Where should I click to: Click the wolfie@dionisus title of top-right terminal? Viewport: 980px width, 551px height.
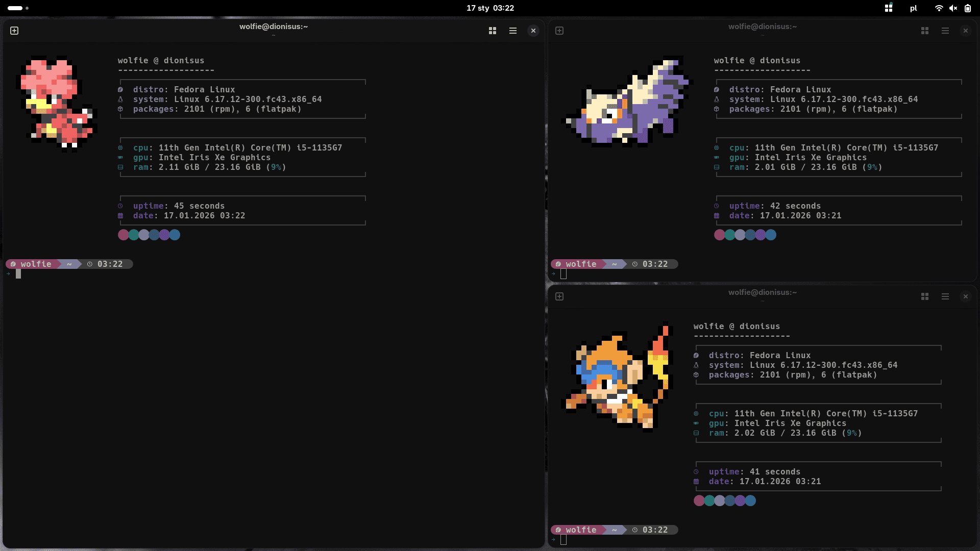762,27
